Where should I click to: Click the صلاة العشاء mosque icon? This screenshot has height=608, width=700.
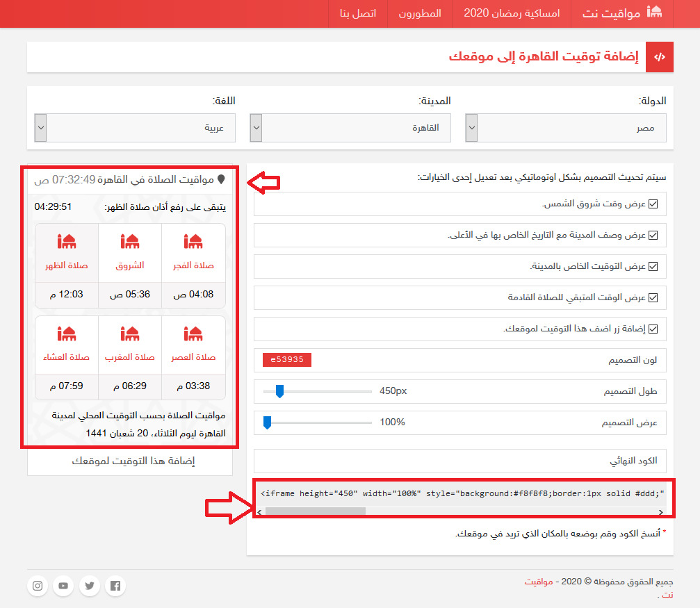[x=67, y=333]
